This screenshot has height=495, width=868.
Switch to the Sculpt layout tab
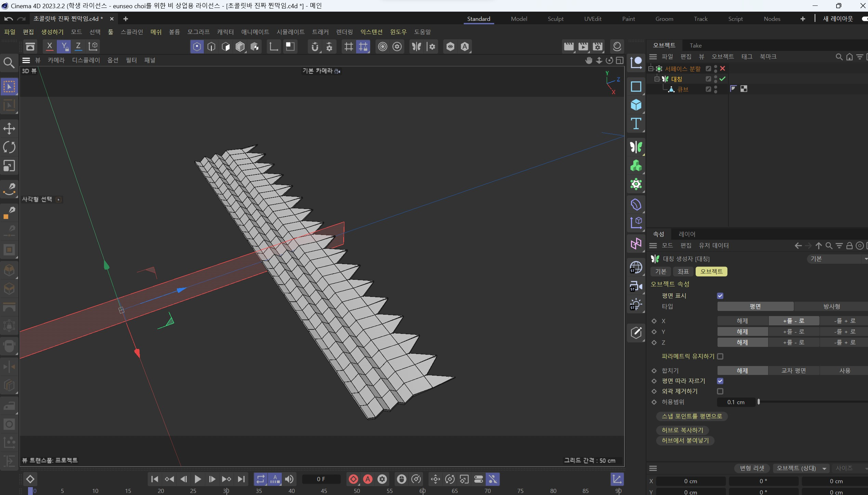coord(555,19)
